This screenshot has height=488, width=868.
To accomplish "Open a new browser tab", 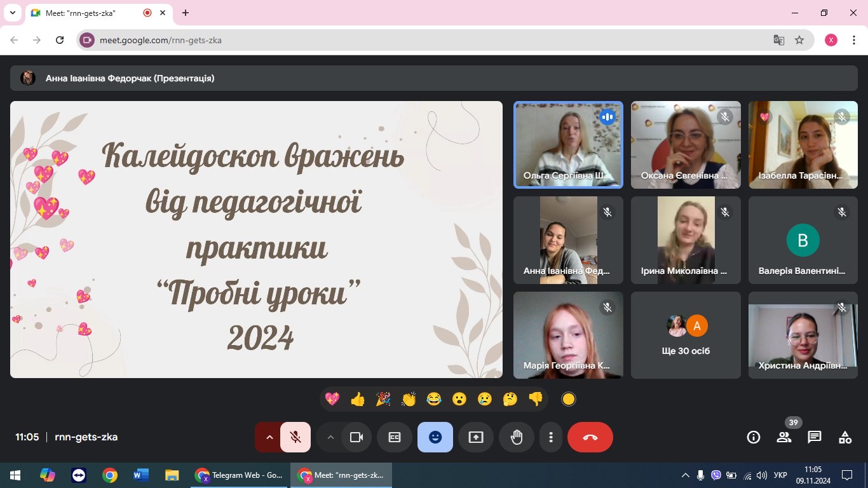I will click(x=186, y=13).
